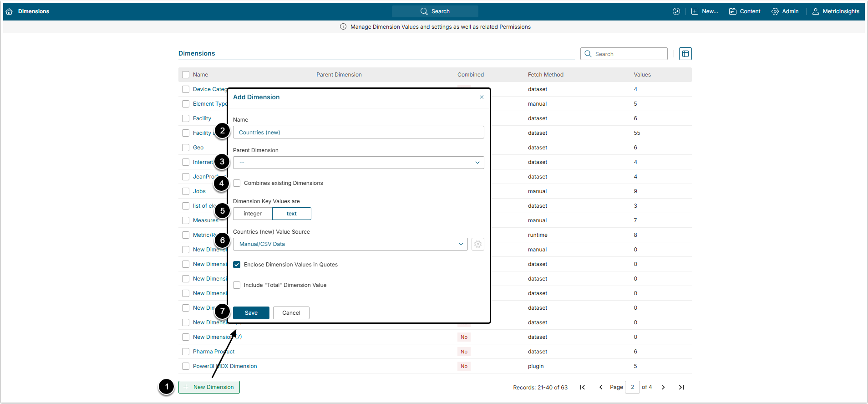
Task: Focus the Dimensions list search field
Action: pyautogui.click(x=624, y=54)
